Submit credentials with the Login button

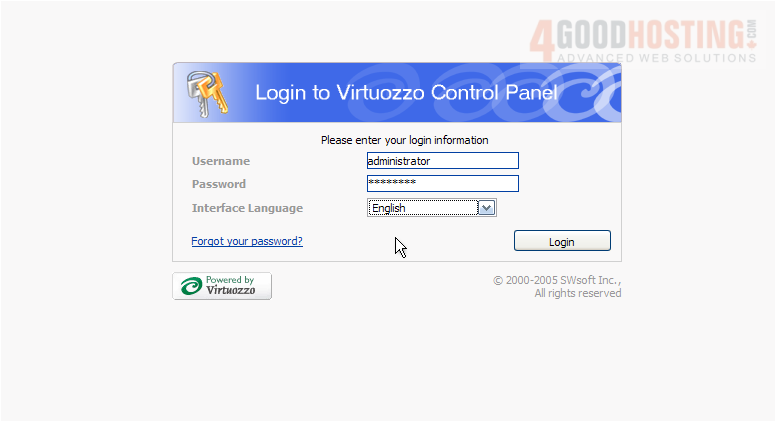(562, 241)
